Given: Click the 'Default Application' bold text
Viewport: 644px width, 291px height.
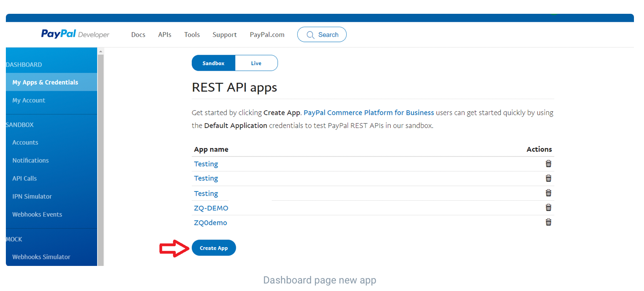Looking at the screenshot, I should (x=236, y=125).
